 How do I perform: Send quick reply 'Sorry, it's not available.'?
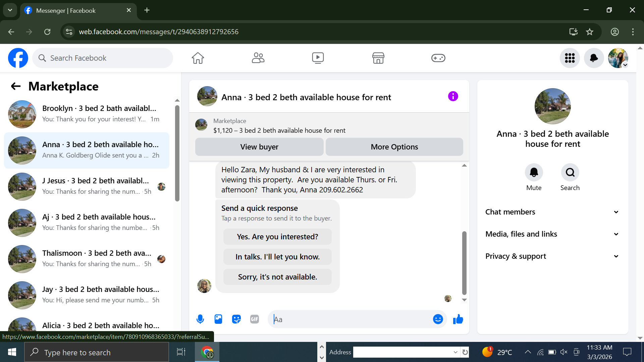pyautogui.click(x=277, y=277)
